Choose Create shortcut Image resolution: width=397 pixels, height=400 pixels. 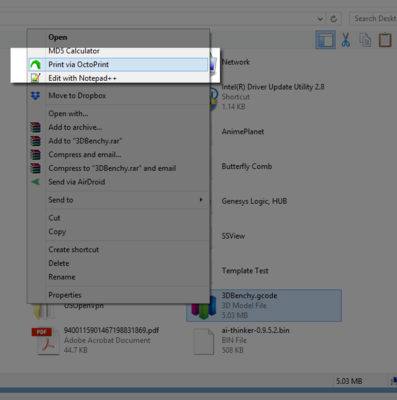(118, 250)
